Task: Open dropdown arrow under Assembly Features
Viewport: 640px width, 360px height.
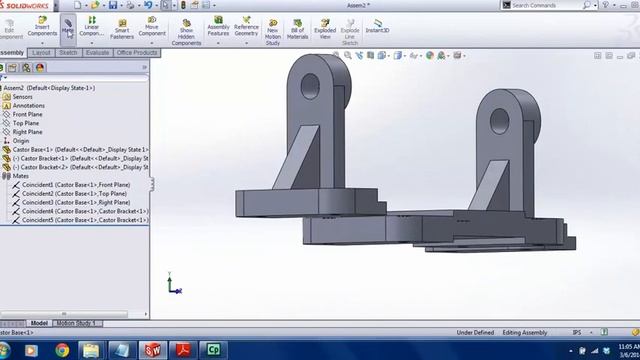Action: tap(218, 42)
